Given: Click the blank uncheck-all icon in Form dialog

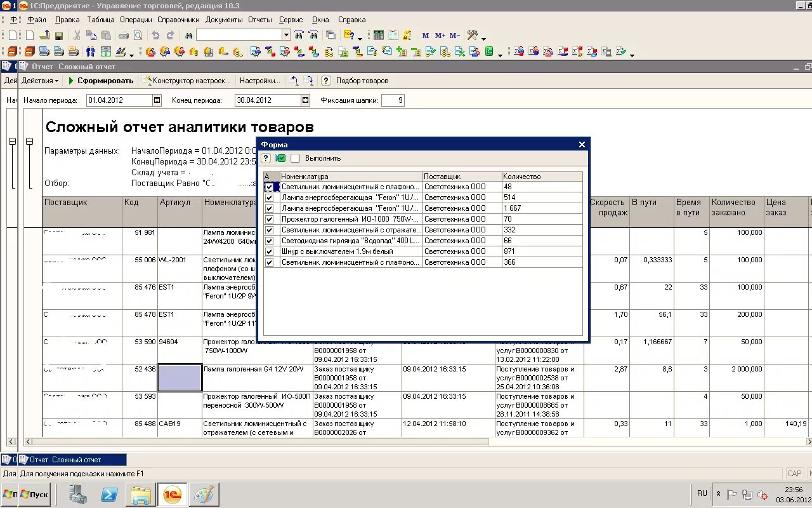Looking at the screenshot, I should [295, 158].
